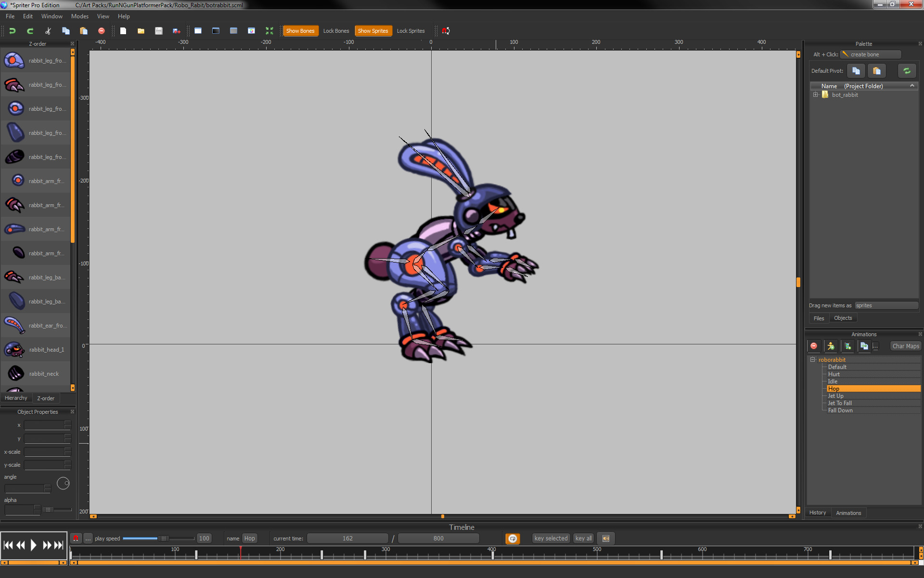Click the Char Maps button
The width and height of the screenshot is (924, 578).
click(x=905, y=346)
